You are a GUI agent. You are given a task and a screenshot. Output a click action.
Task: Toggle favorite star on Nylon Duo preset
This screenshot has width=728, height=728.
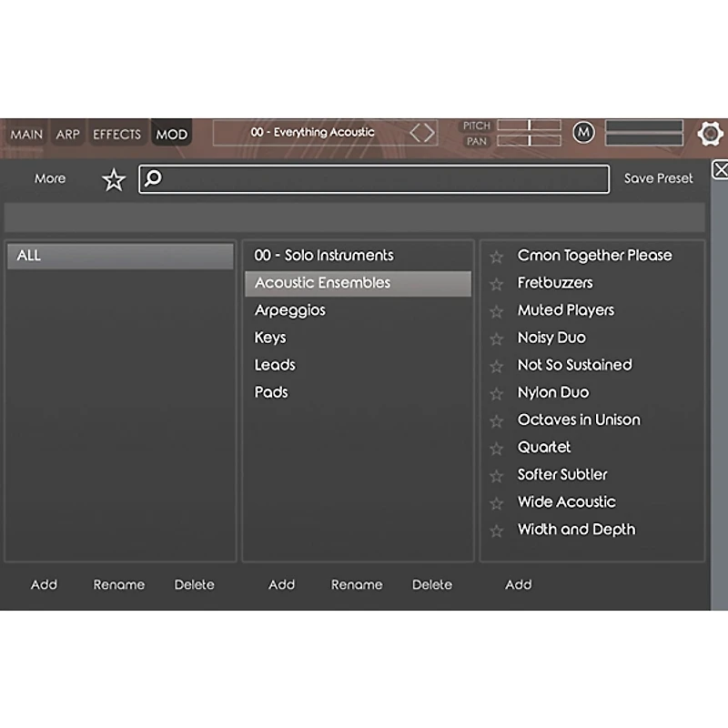tap(496, 392)
